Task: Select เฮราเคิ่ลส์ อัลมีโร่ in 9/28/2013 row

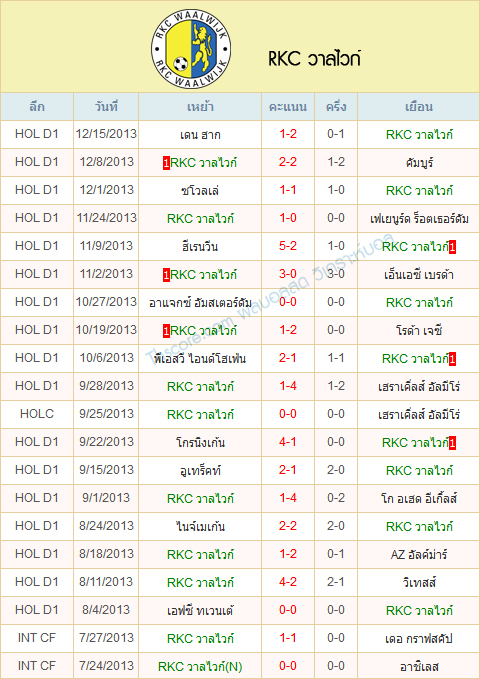Action: click(419, 387)
